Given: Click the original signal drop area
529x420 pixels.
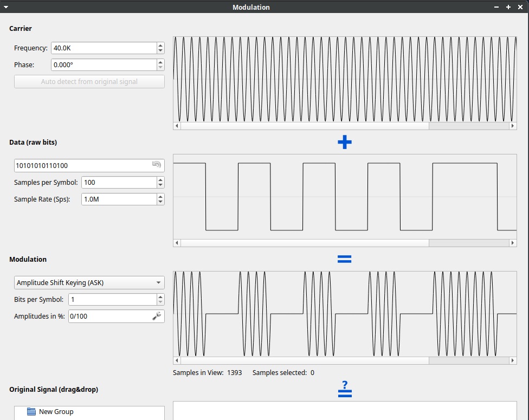Looking at the screenshot, I should tap(345, 411).
